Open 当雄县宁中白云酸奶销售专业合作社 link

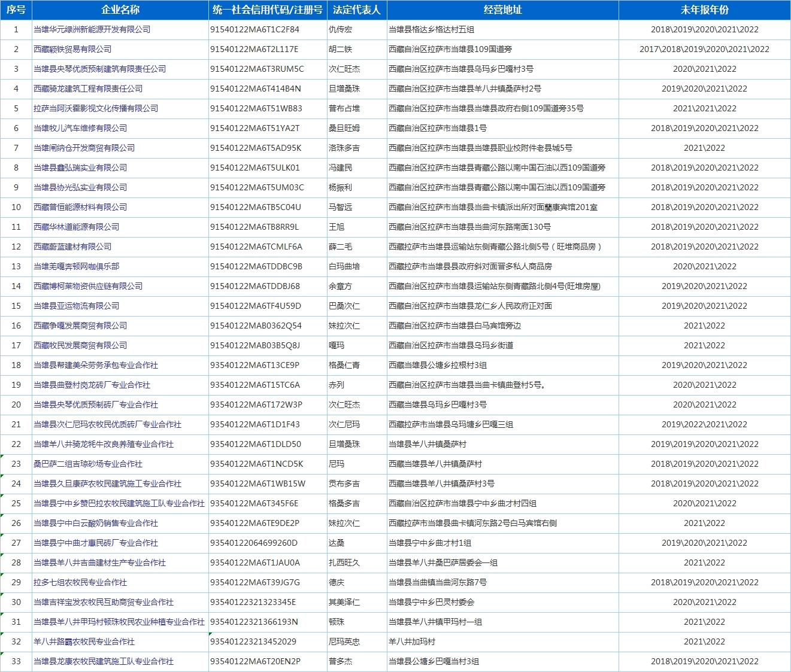(x=96, y=523)
